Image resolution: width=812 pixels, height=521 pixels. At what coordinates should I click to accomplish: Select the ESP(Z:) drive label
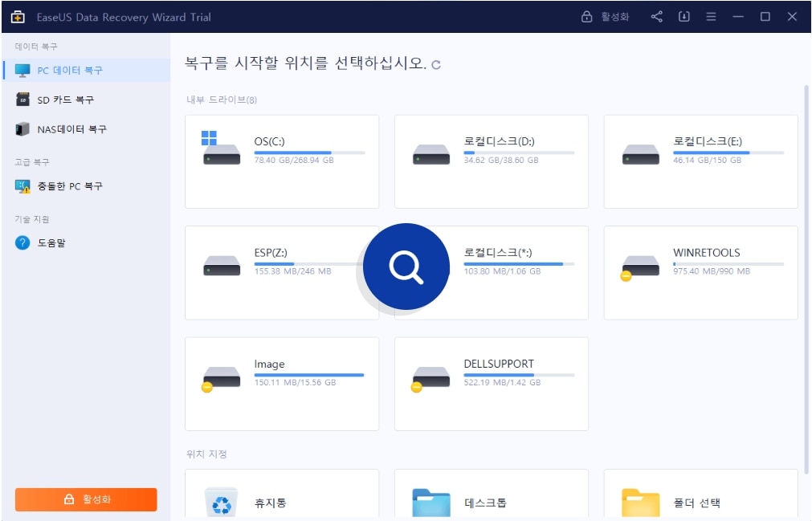pos(271,253)
